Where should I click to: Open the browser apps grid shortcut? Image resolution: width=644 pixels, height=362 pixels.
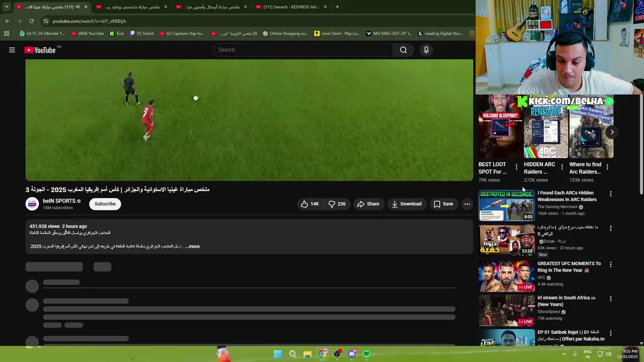[x=7, y=34]
